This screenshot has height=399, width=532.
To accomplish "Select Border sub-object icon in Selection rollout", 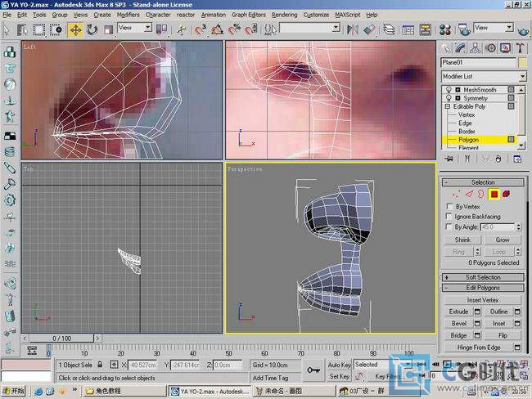I will click(x=481, y=195).
